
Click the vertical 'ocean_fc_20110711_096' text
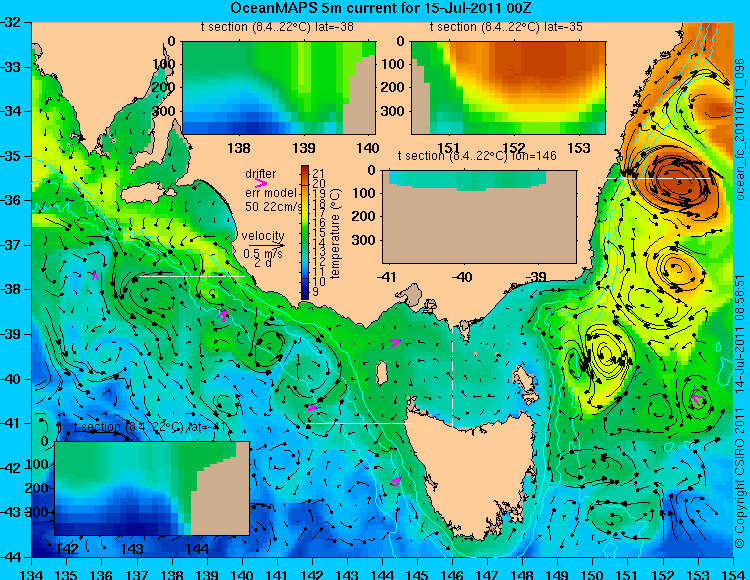tap(740, 129)
